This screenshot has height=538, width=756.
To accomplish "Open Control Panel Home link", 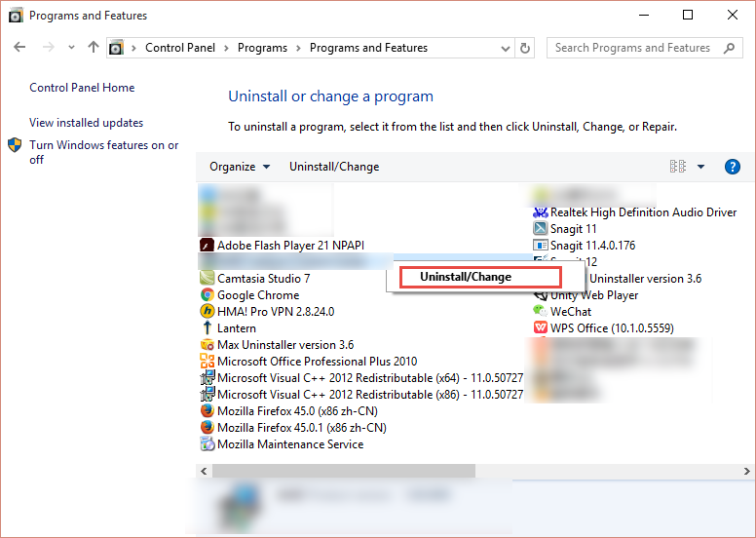I will point(82,88).
